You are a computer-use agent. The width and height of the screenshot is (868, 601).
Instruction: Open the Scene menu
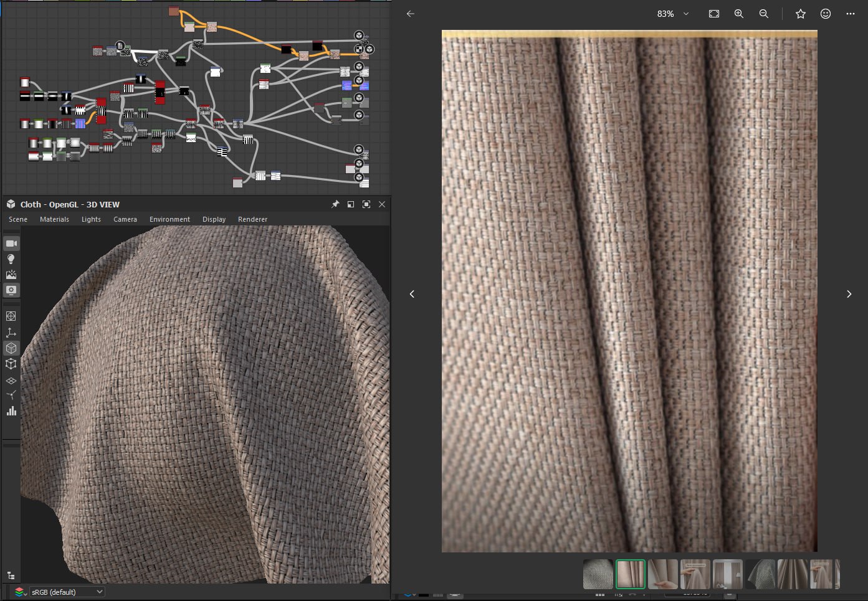tap(18, 219)
